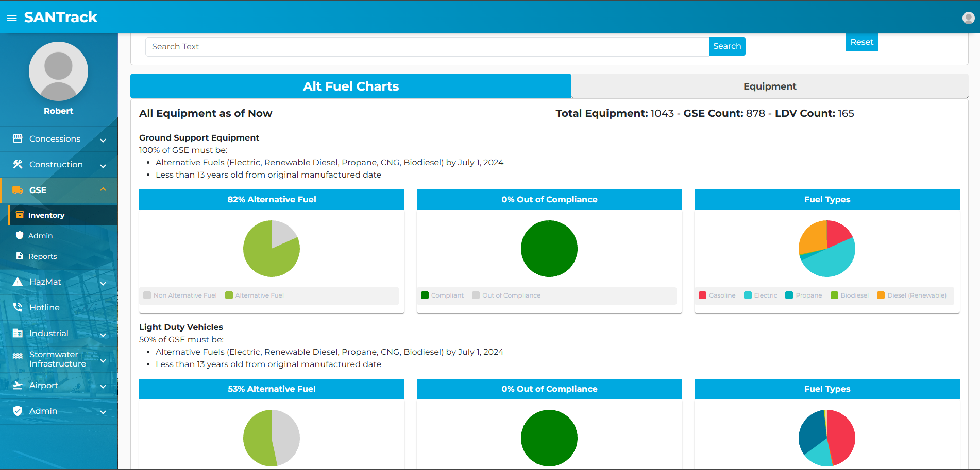Toggle Alternative Fuel legend in GSE chart

point(255,295)
